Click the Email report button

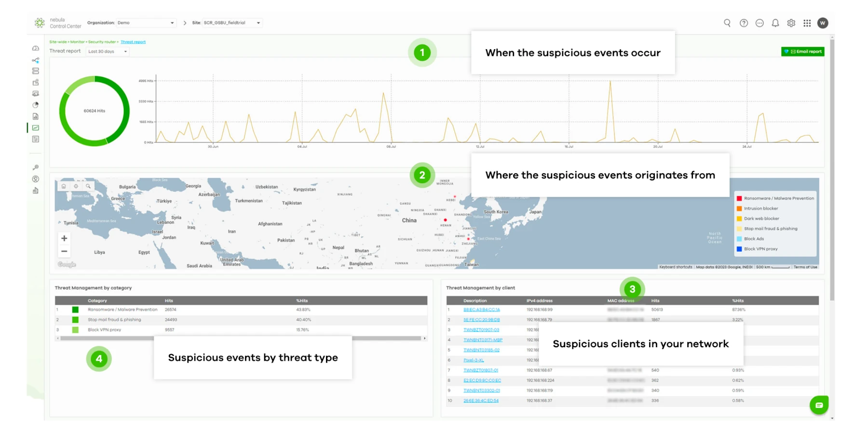[802, 52]
